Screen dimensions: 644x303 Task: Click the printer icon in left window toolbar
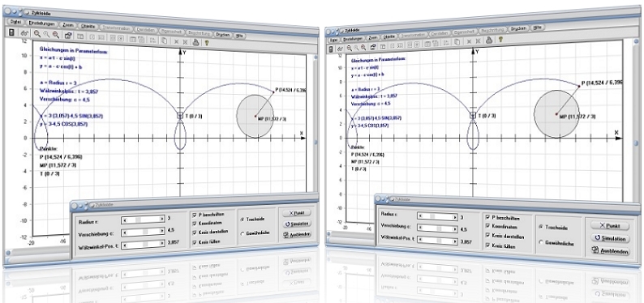tap(196, 41)
